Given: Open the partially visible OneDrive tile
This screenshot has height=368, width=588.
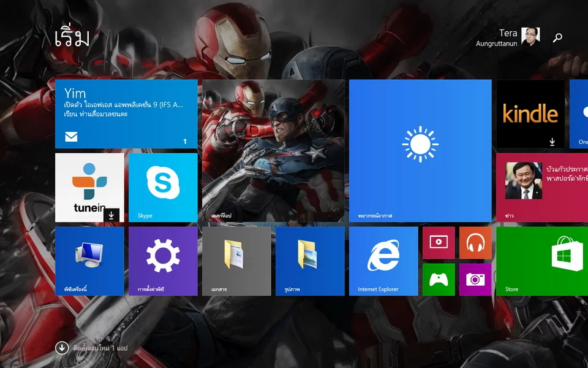Looking at the screenshot, I should [x=579, y=114].
